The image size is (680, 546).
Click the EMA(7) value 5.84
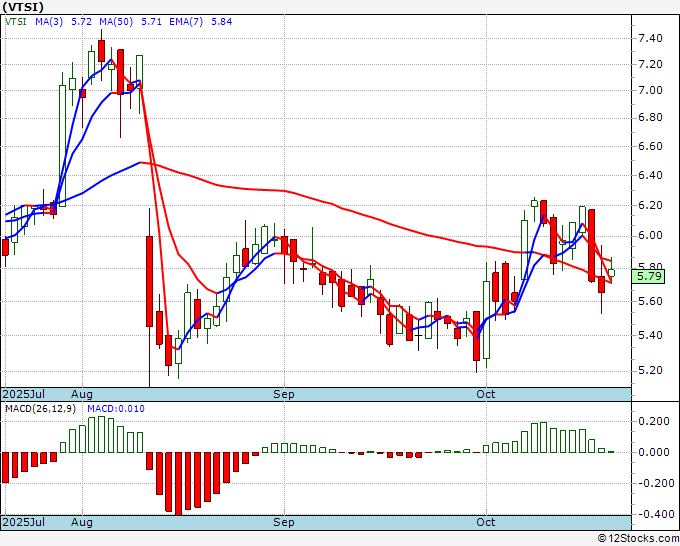point(222,22)
